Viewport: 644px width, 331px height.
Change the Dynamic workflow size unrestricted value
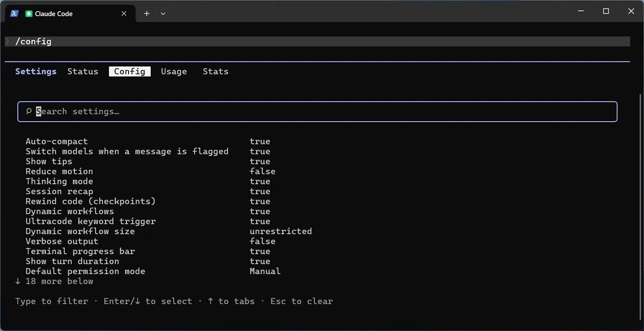[x=281, y=232]
